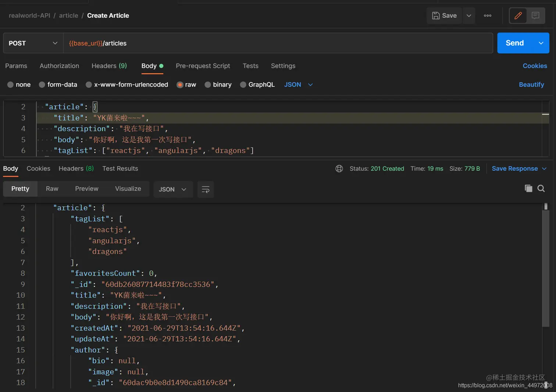Expand the Save Response dropdown chevron
This screenshot has height=392, width=556.
point(544,168)
